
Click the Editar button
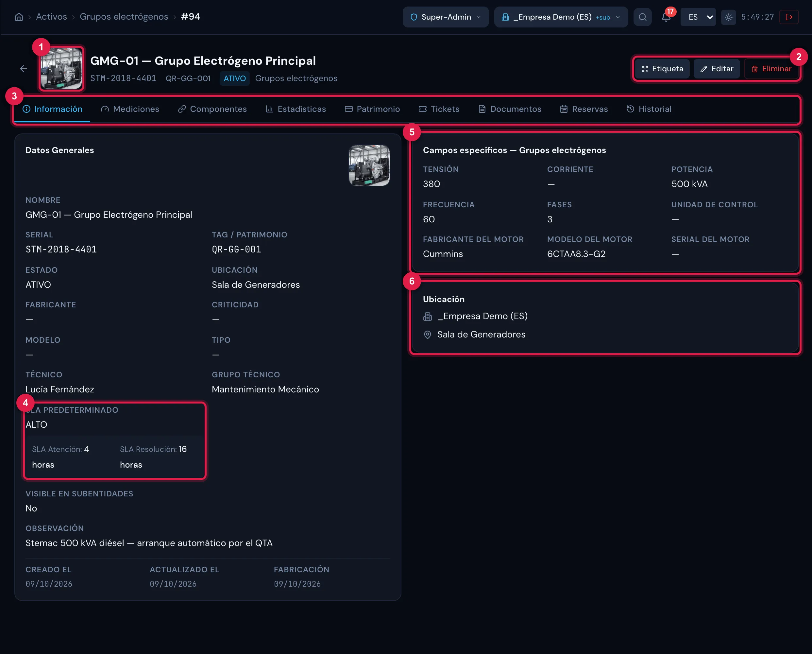pos(717,69)
